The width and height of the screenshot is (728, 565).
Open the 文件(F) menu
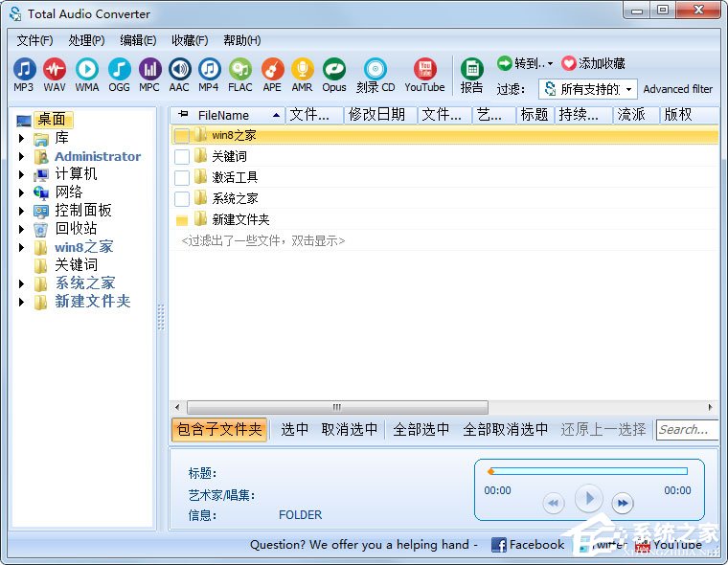(x=34, y=40)
